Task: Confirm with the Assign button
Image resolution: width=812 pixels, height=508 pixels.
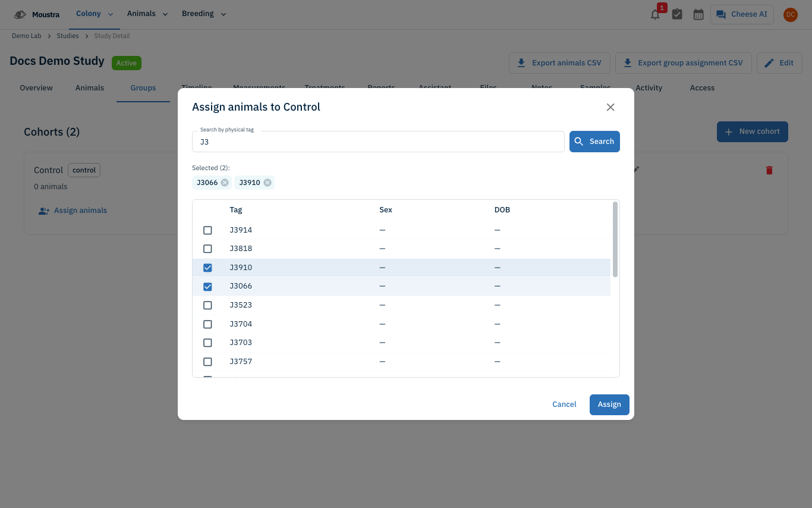Action: (x=609, y=404)
